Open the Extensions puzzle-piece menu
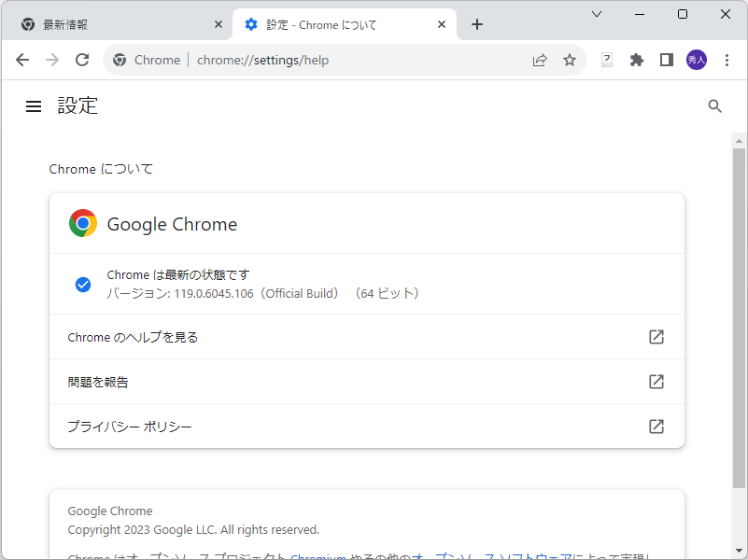This screenshot has width=748, height=560. (x=637, y=60)
